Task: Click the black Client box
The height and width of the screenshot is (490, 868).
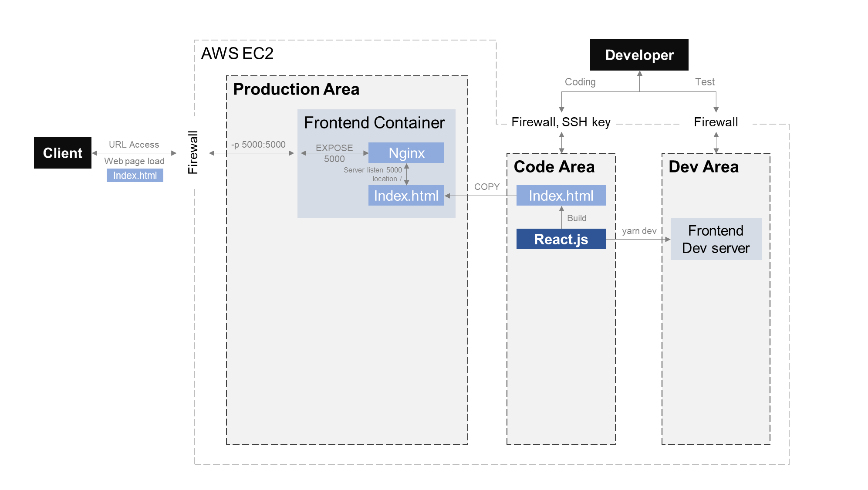Action: coord(62,153)
